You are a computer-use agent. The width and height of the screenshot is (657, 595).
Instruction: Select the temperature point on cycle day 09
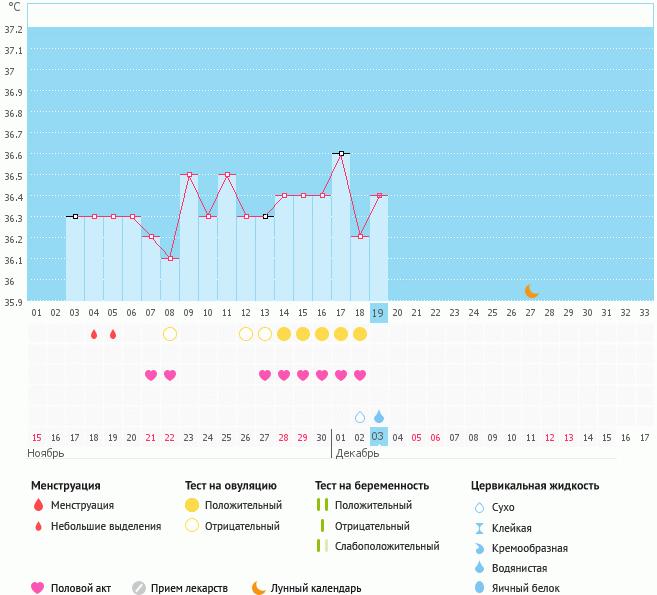[189, 175]
